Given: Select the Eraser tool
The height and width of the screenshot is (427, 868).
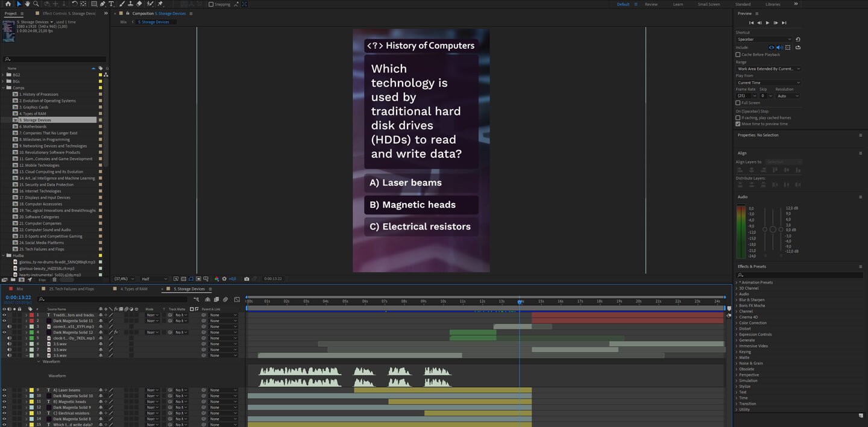Looking at the screenshot, I should click(x=139, y=4).
